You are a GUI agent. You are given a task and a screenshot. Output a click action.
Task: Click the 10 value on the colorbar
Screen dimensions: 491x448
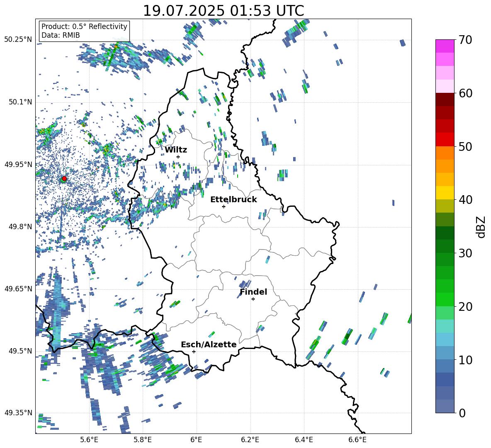coord(465,360)
